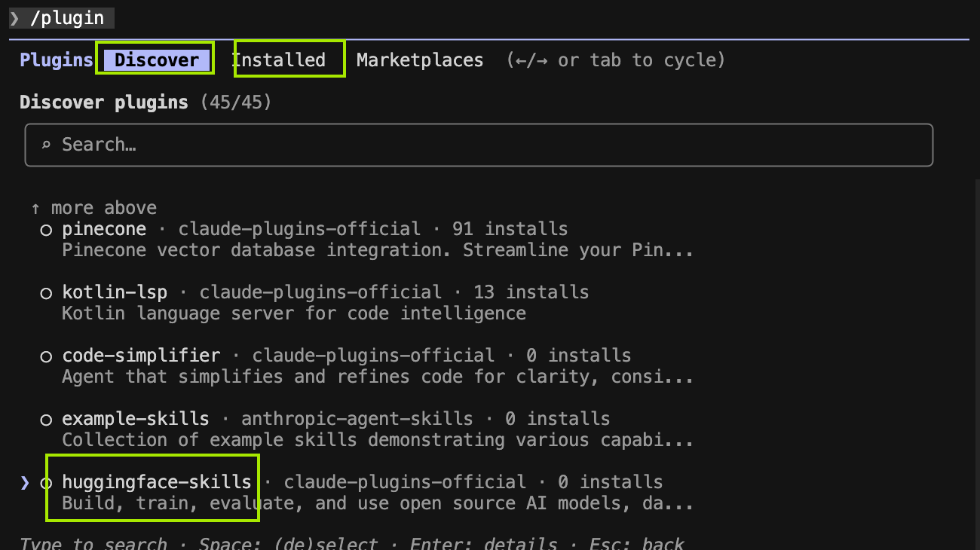Click the '↑ more above' indicator
Image resolution: width=980 pixels, height=550 pixels.
(x=94, y=208)
